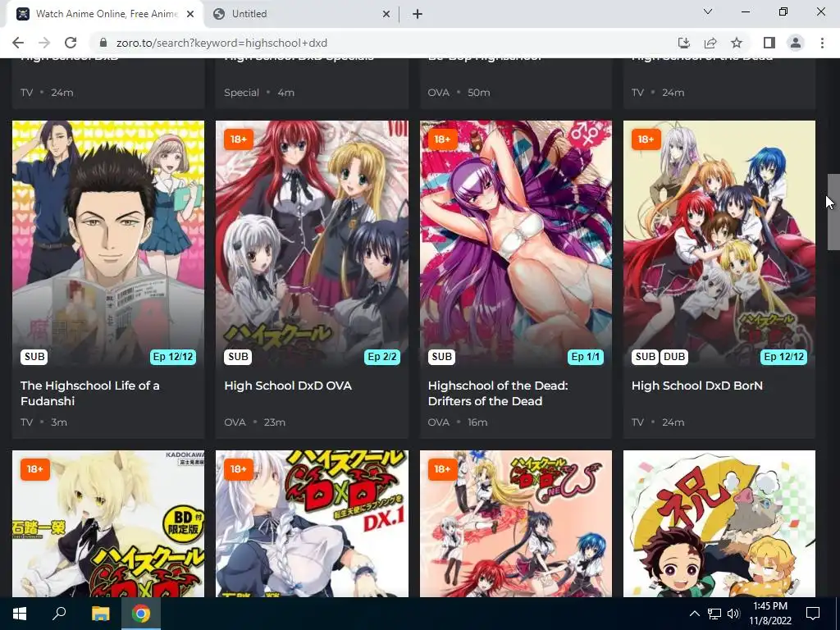
Task: Click Ep 2/2 badge on DxD OVA
Action: point(382,357)
